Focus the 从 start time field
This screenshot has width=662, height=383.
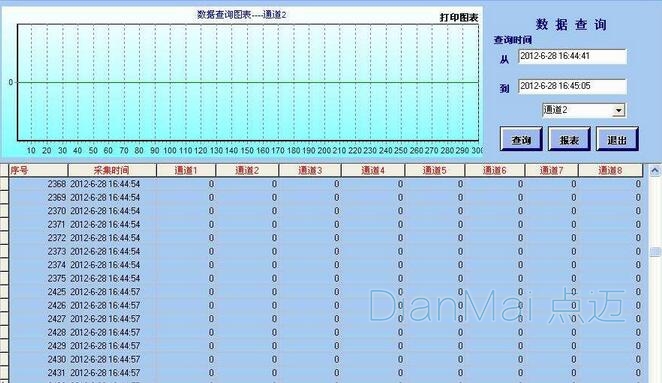572,56
